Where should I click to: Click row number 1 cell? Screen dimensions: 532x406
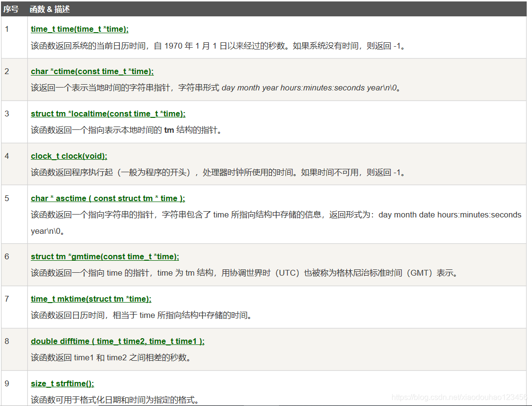click(x=14, y=38)
